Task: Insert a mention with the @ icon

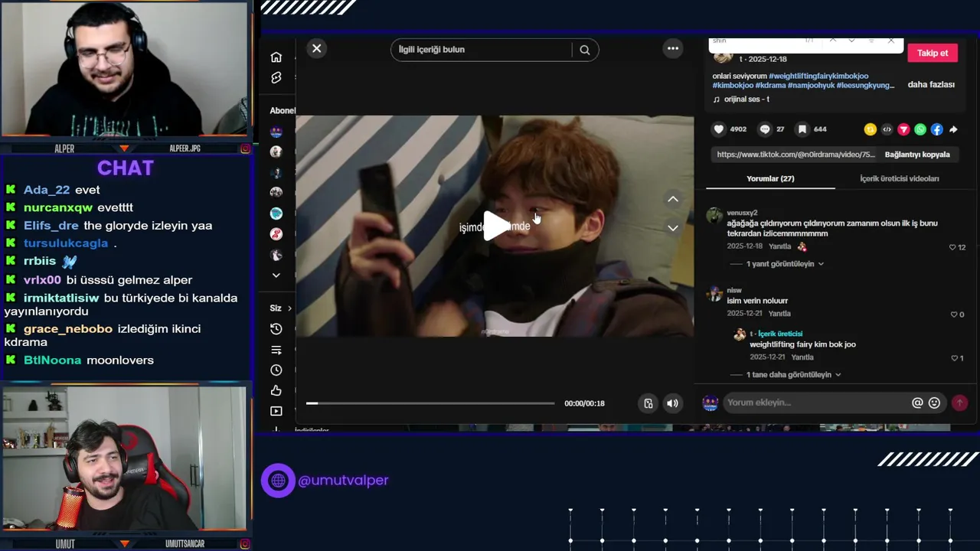Action: (917, 403)
